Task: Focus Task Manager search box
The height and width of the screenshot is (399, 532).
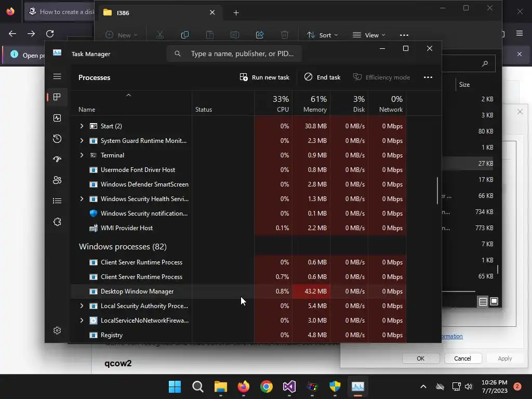Action: [234, 54]
